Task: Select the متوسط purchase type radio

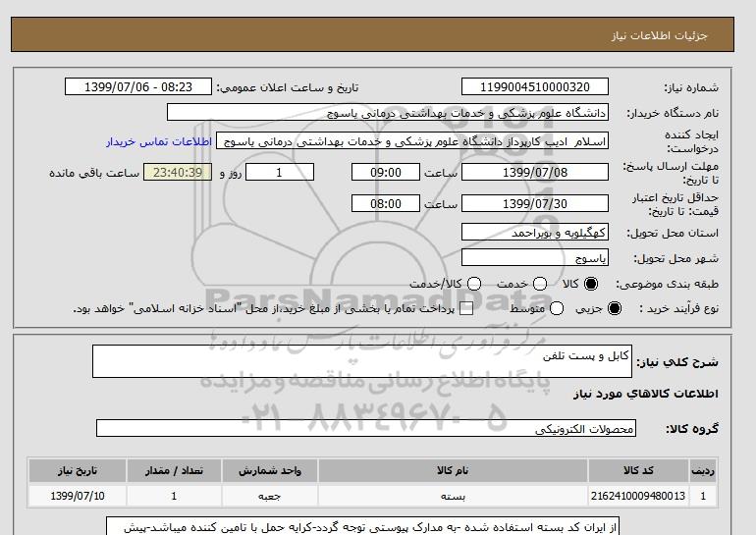Action: 557,308
